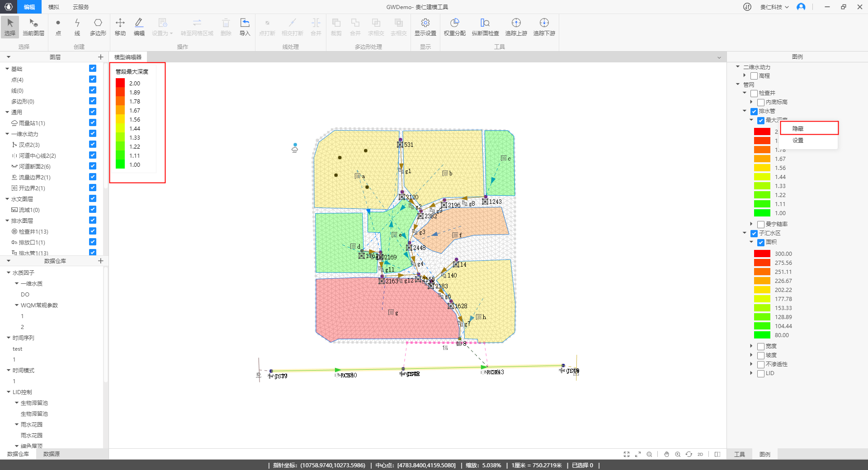Activate the 移动 (move) tool
Screen dimensions: 868x470
[120, 27]
